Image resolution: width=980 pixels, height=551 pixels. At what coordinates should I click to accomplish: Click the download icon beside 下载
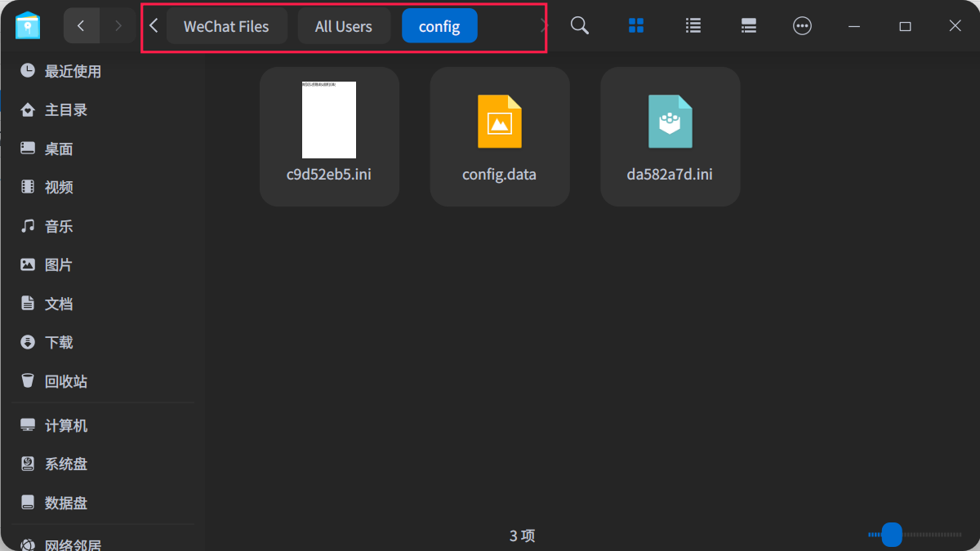pyautogui.click(x=28, y=342)
